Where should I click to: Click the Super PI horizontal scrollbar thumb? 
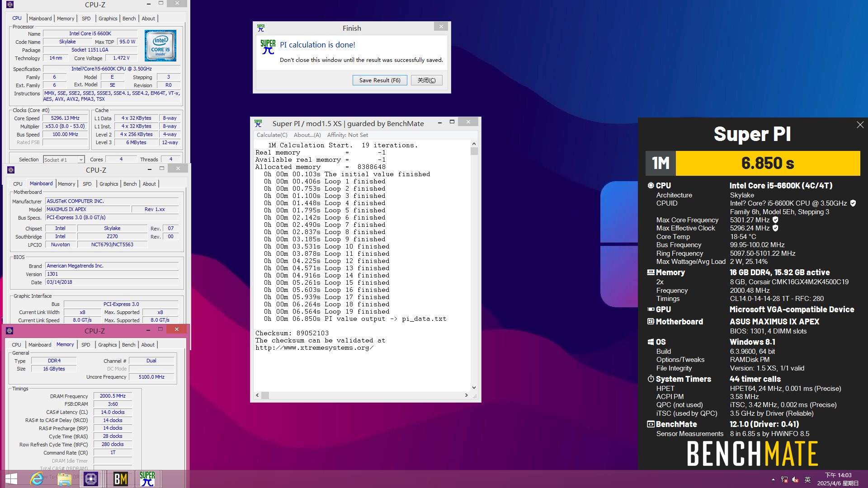tap(265, 395)
